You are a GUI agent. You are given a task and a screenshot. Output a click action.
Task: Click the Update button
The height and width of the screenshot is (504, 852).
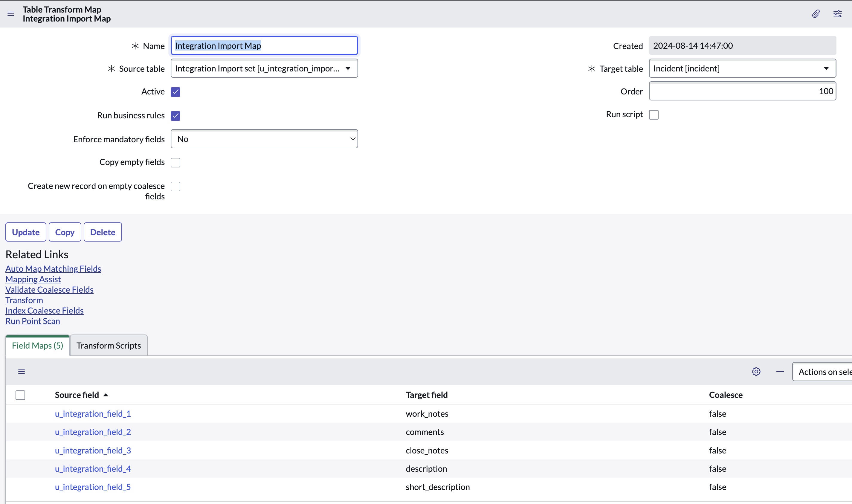click(x=26, y=232)
